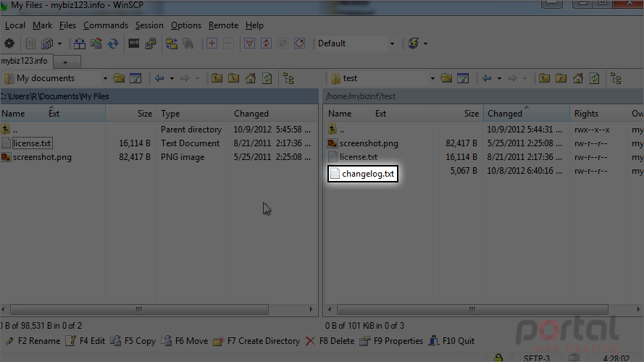This screenshot has height=362, width=644.
Task: Open the Remote menu
Action: tap(223, 25)
